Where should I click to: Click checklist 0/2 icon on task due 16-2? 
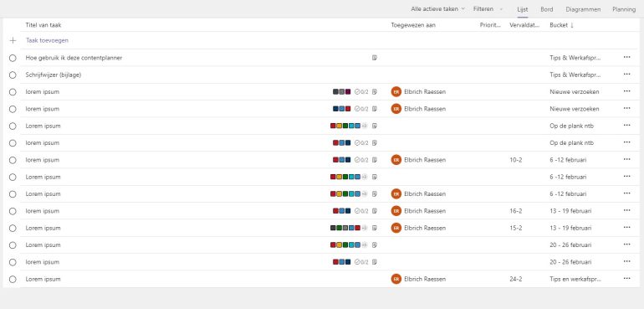click(361, 211)
